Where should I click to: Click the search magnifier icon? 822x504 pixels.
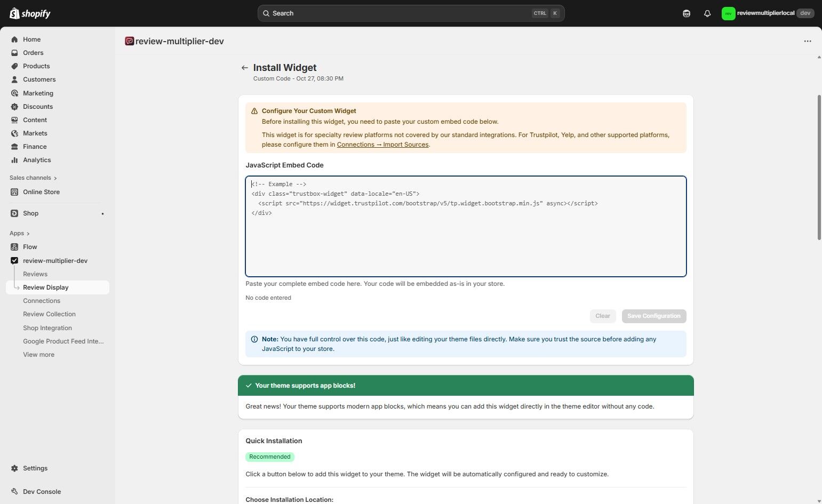pyautogui.click(x=266, y=13)
